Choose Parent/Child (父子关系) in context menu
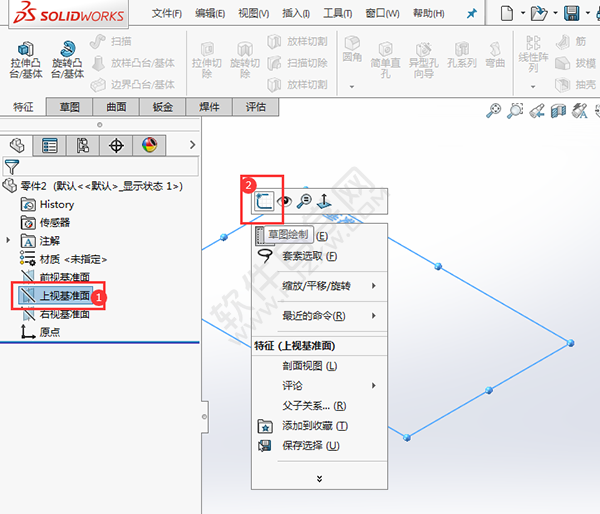This screenshot has width=600, height=514. [x=320, y=406]
